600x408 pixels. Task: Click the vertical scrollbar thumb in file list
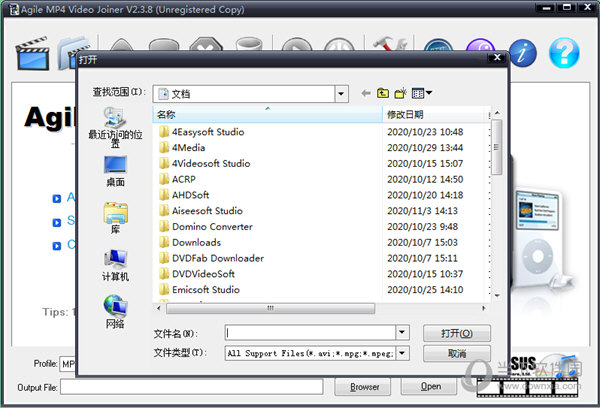pos(496,147)
